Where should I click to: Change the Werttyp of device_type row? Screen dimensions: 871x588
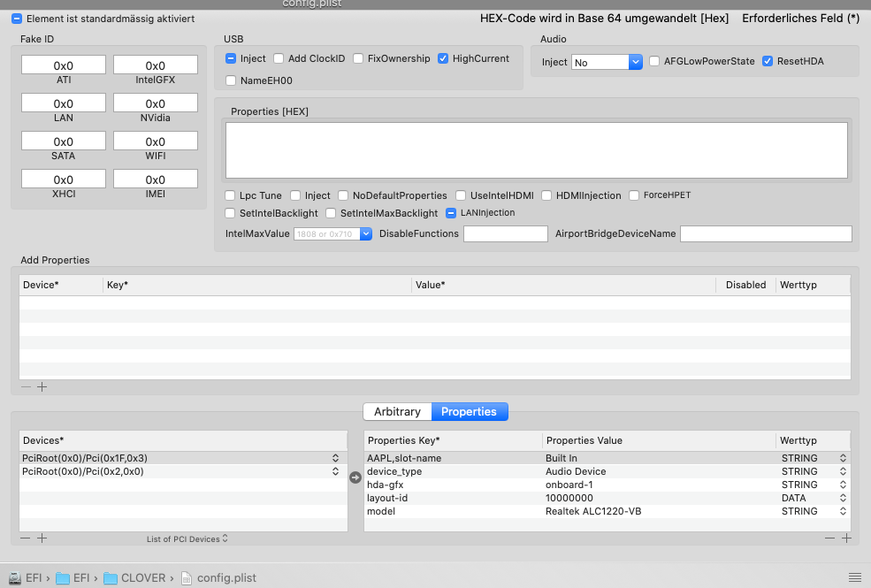pyautogui.click(x=844, y=471)
